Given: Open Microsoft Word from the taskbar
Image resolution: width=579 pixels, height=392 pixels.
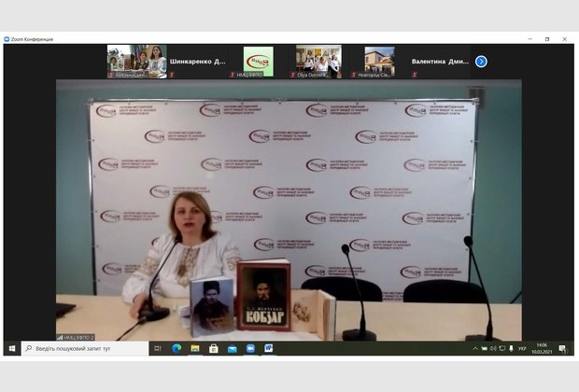Looking at the screenshot, I should tap(269, 348).
